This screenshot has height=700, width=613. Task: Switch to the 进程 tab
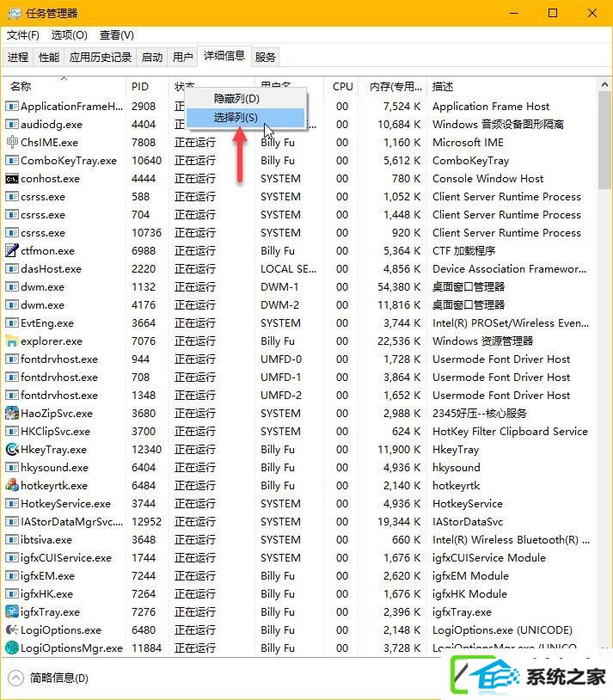pos(18,57)
